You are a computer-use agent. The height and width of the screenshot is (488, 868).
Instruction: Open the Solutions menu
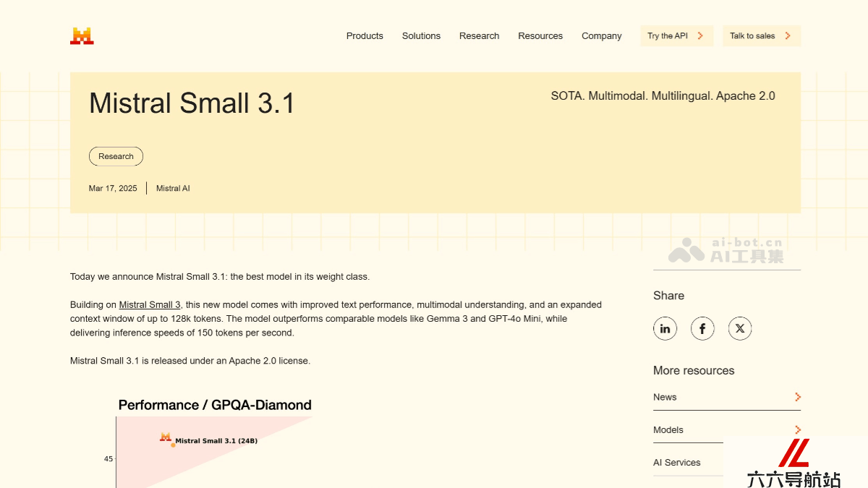tap(421, 36)
